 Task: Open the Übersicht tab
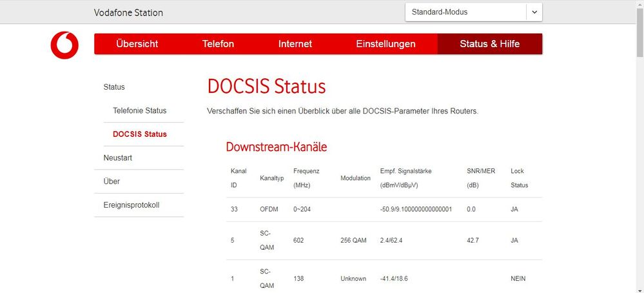137,44
